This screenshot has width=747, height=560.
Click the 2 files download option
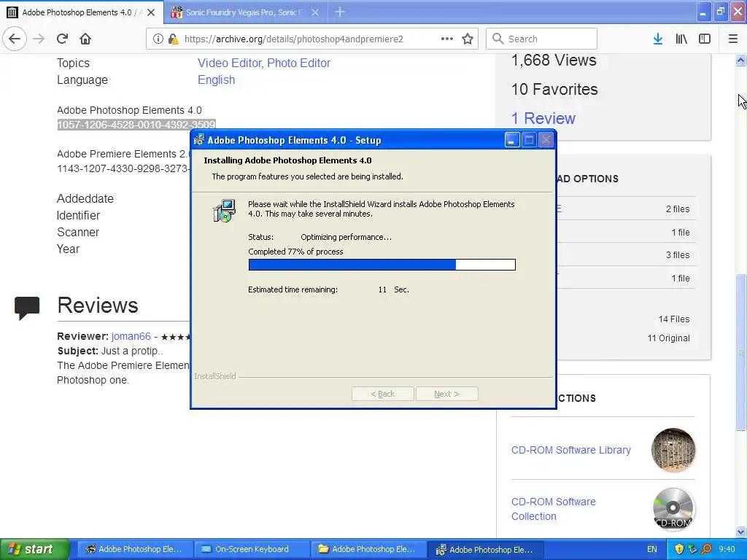678,209
